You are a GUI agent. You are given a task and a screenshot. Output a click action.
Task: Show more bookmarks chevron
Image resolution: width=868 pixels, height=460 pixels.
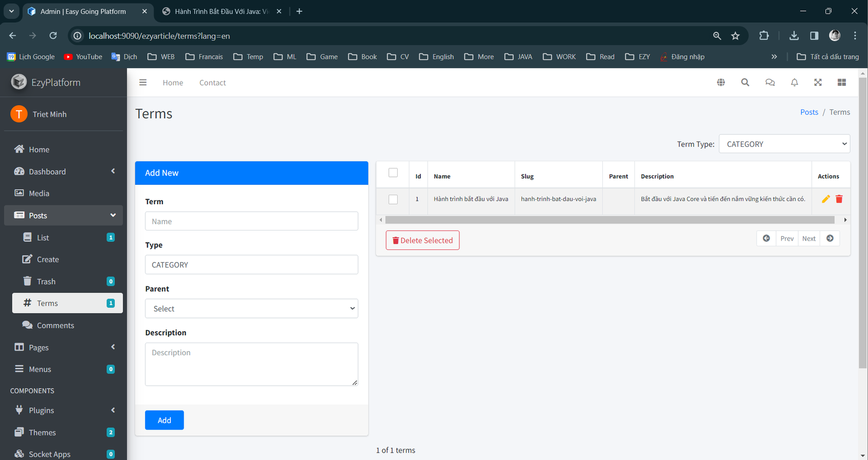[774, 57]
